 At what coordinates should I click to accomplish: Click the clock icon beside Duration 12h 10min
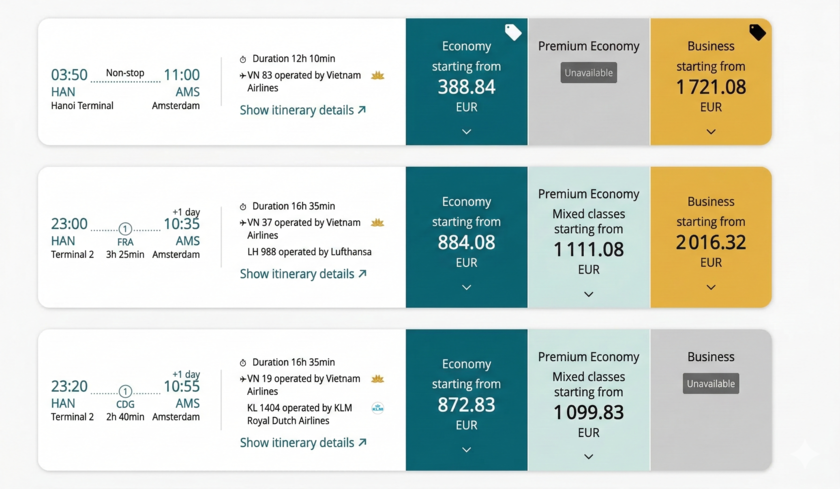[x=243, y=60]
